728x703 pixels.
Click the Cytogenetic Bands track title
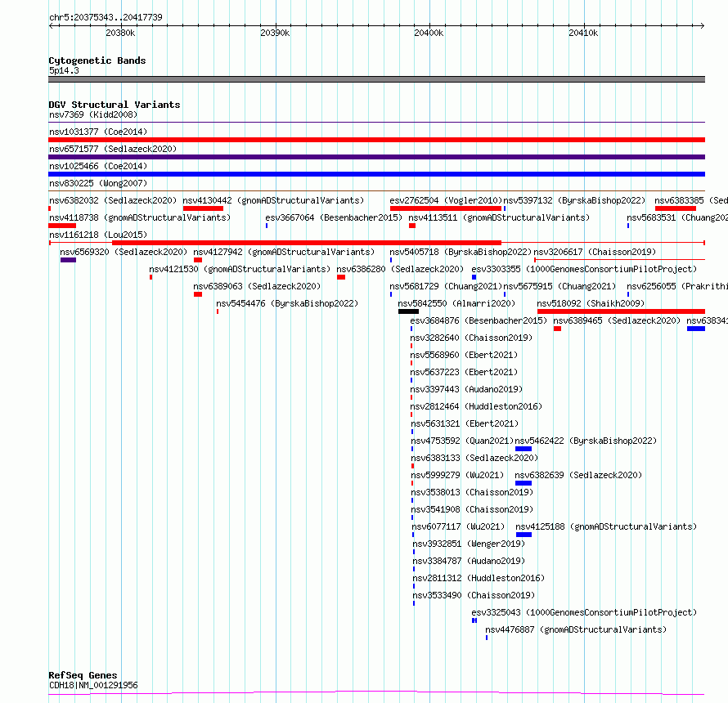[97, 60]
